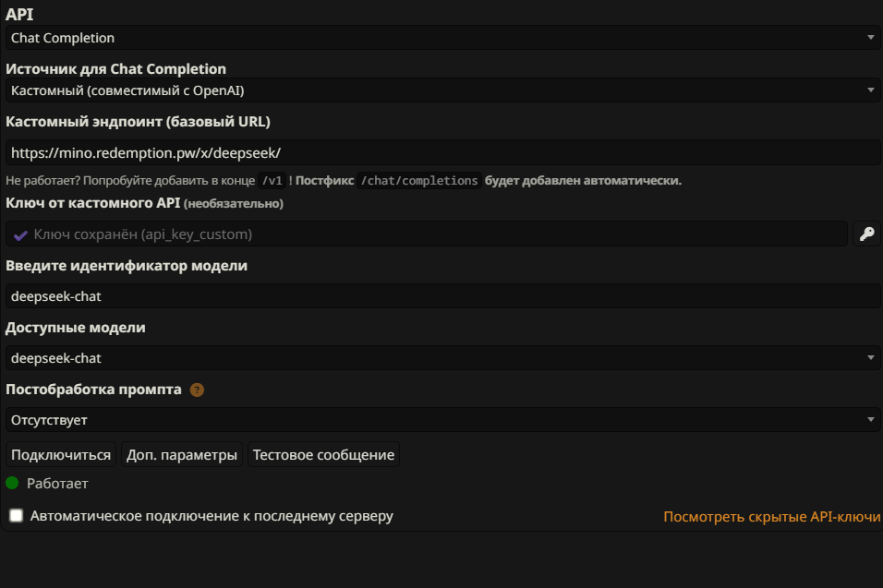Click the key icon beside API key field
883x588 pixels.
point(866,234)
